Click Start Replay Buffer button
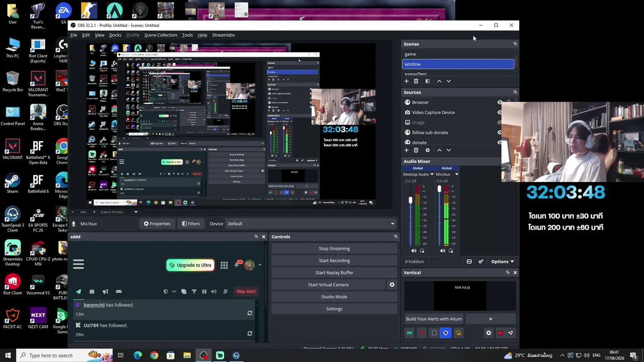Viewport: 644px width, 362px height. (334, 273)
